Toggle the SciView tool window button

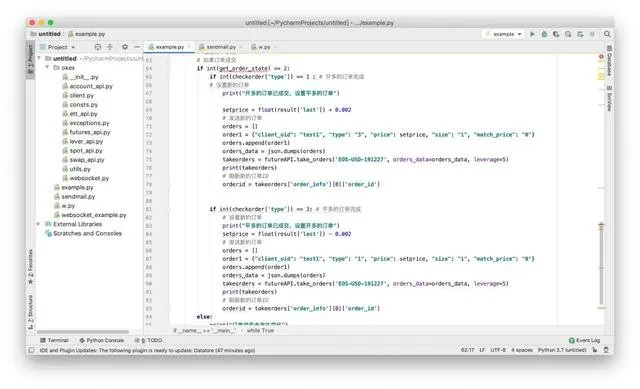coord(609,98)
